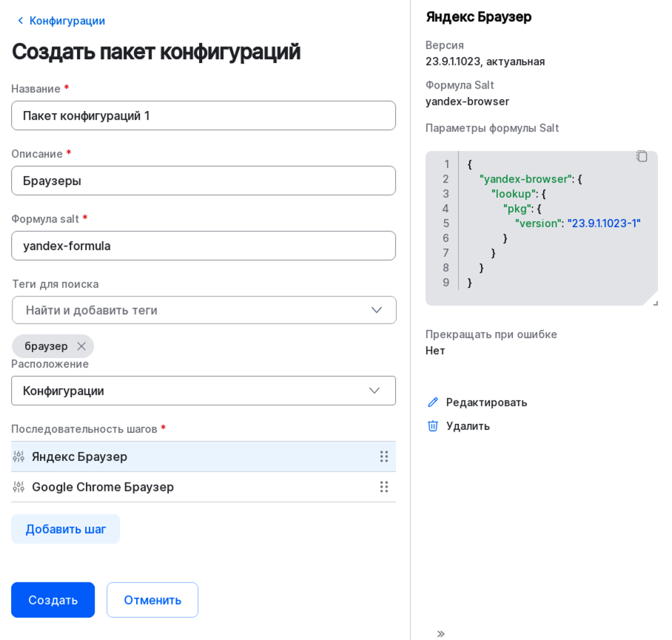Click the Название input field

click(x=204, y=115)
